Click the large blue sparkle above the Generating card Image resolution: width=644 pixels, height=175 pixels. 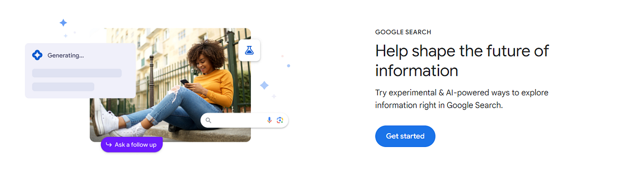(x=63, y=23)
